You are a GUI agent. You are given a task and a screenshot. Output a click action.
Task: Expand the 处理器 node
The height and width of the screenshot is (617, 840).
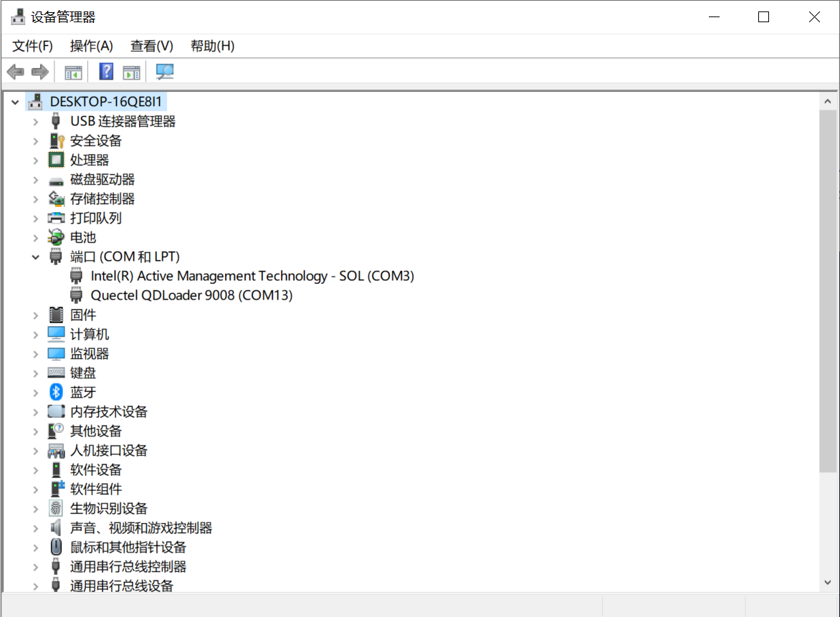[x=35, y=161]
